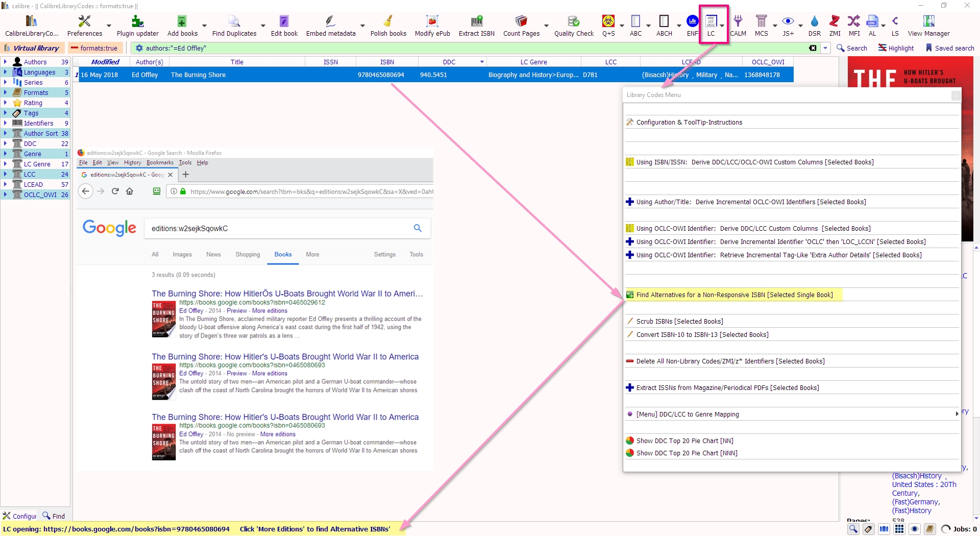Click the MFI shuffle icon
Screen dimensions: 980x536
click(854, 26)
